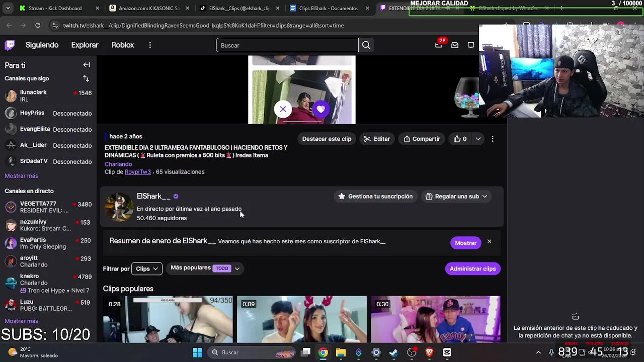Image resolution: width=644 pixels, height=362 pixels.
Task: Click the browser back arrow
Action: coord(9,25)
